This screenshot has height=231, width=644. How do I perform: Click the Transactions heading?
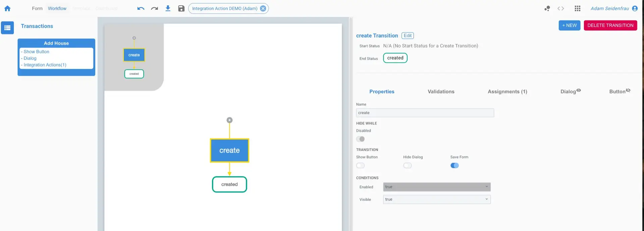37,26
